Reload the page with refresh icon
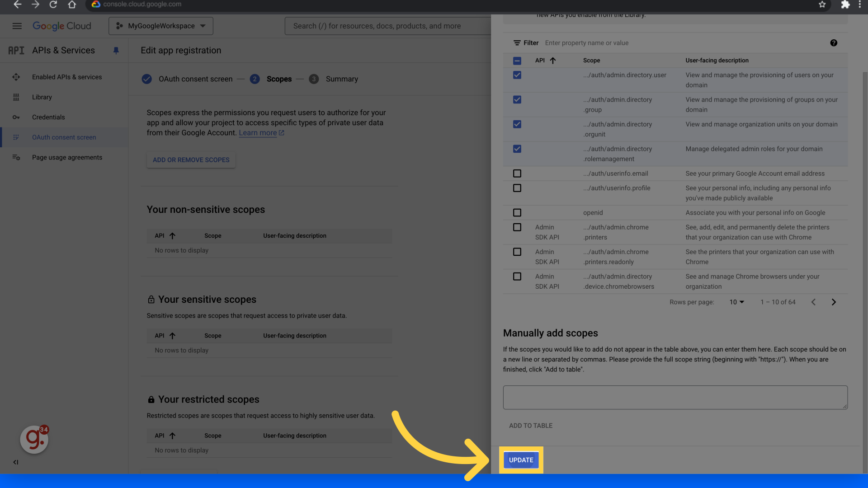The height and width of the screenshot is (488, 868). (x=53, y=5)
